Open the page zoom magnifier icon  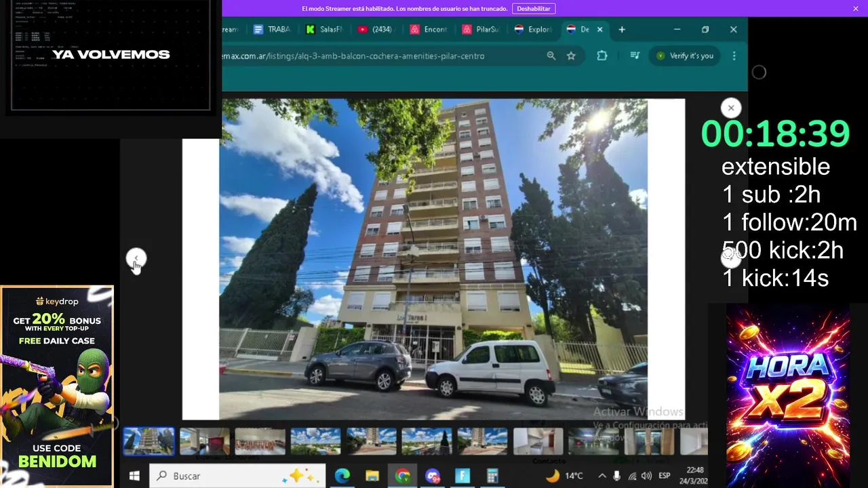point(551,56)
